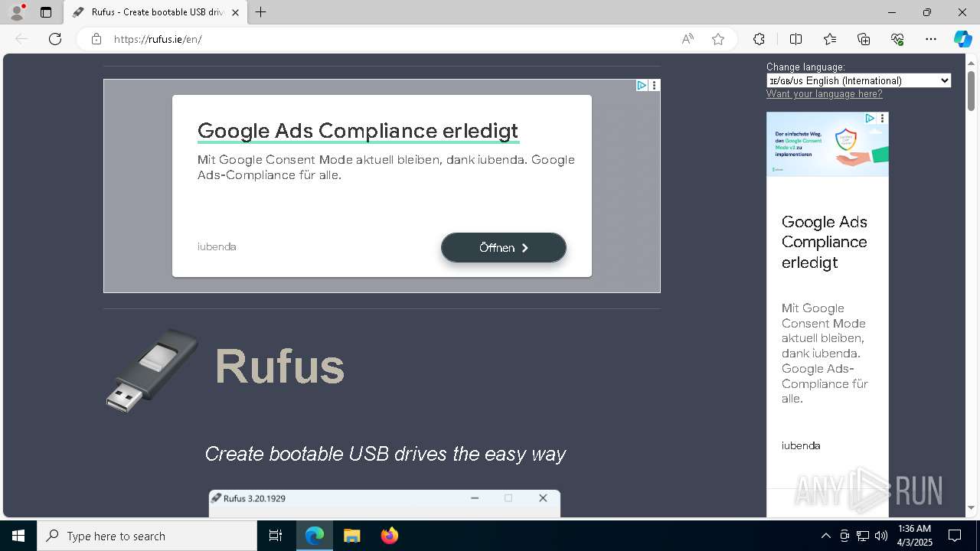This screenshot has width=980, height=551.
Task: Expand the Change language dropdown
Action: [858, 80]
